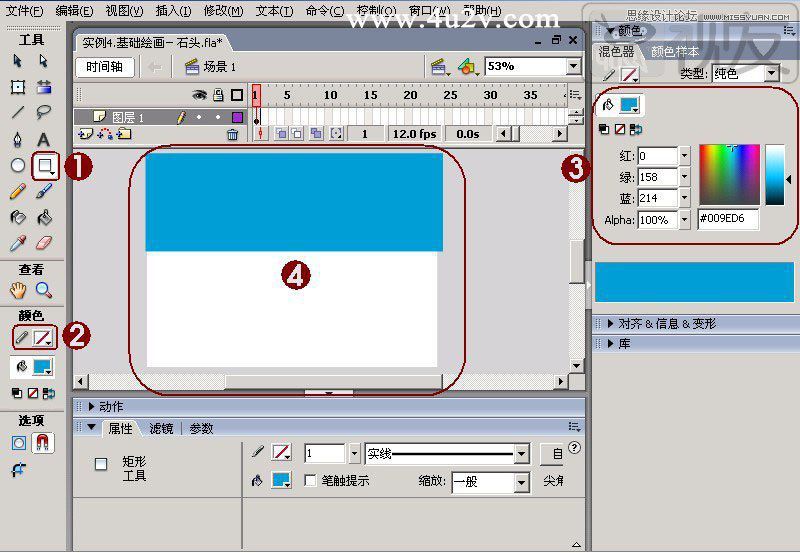This screenshot has height=553, width=800.
Task: Select the Eraser tool
Action: 44,243
